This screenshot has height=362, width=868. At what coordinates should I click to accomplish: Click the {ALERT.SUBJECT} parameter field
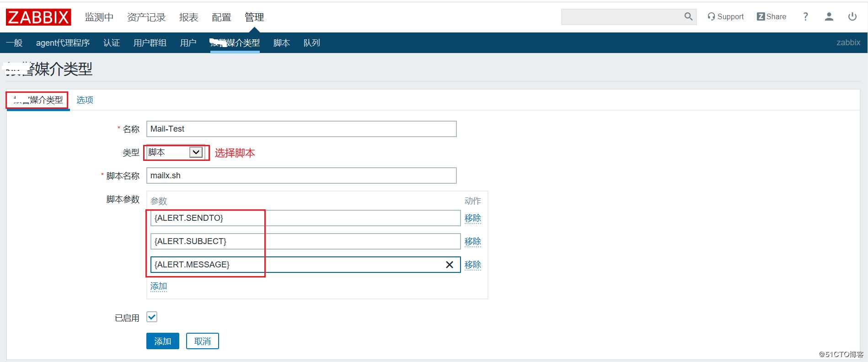(x=305, y=241)
